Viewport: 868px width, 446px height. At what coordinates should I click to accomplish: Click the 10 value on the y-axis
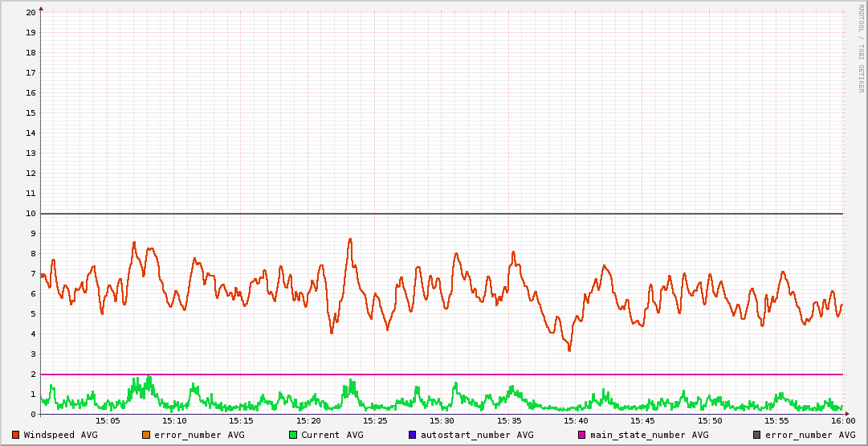[x=31, y=213]
